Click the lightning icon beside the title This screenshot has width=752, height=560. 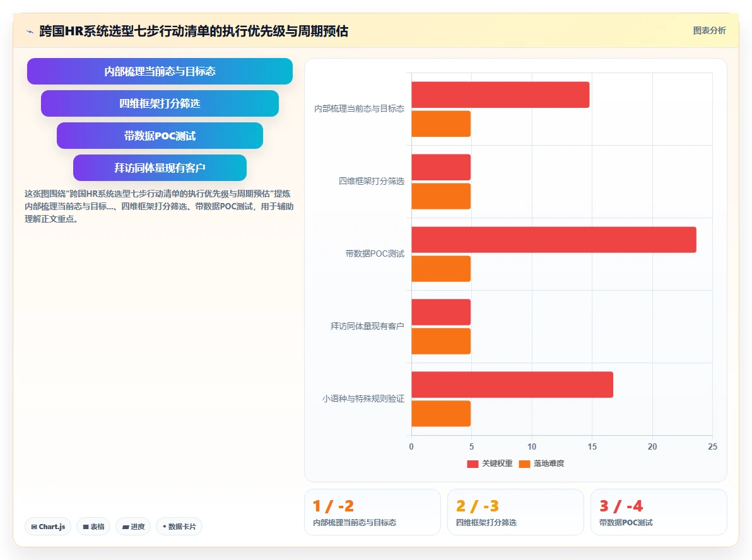tap(30, 32)
